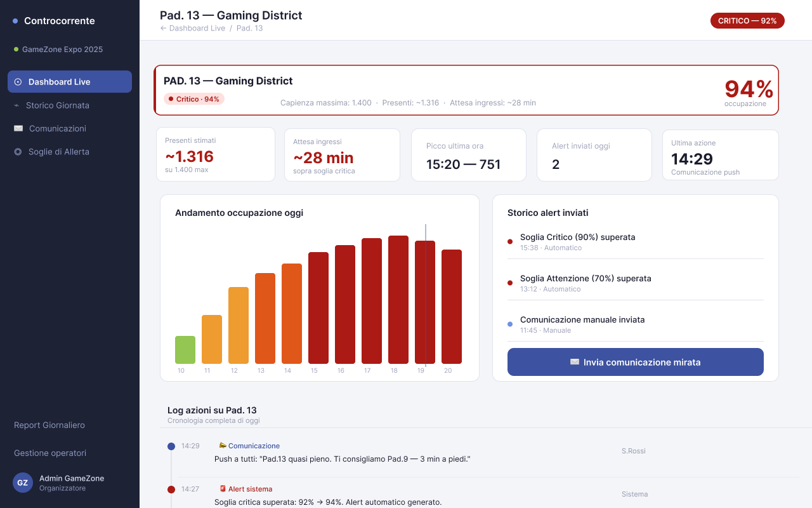Viewport: 812px width, 508px height.
Task: Select 'Soglia Attenzione (70%) superata' alert
Action: (636, 283)
